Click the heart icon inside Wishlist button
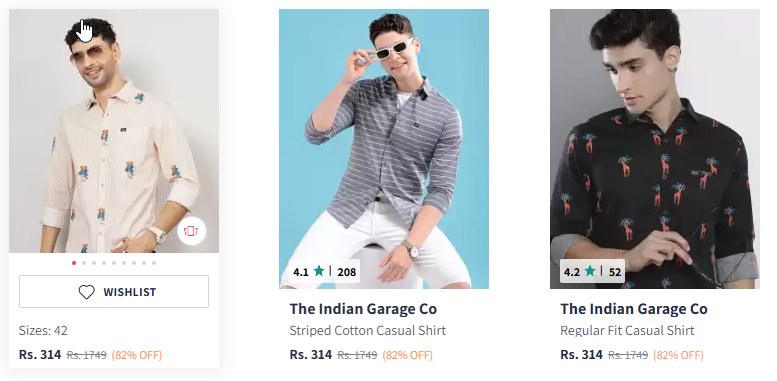This screenshot has height=381, width=777. (87, 292)
